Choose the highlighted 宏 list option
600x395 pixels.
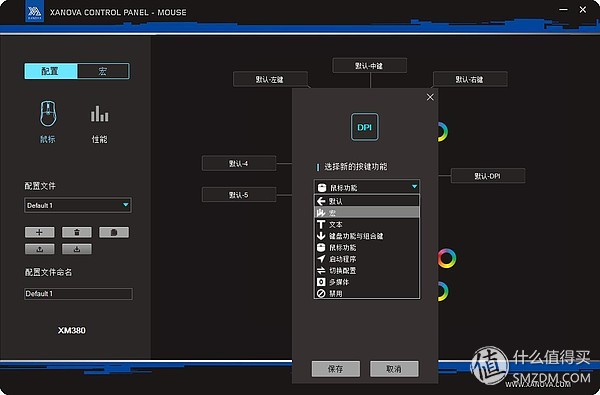(367, 212)
